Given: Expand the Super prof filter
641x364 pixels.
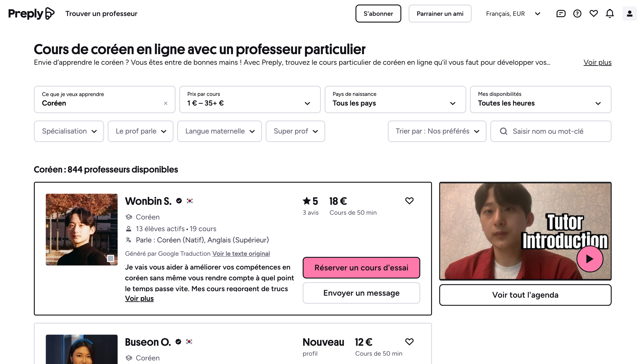Looking at the screenshot, I should click(x=295, y=131).
